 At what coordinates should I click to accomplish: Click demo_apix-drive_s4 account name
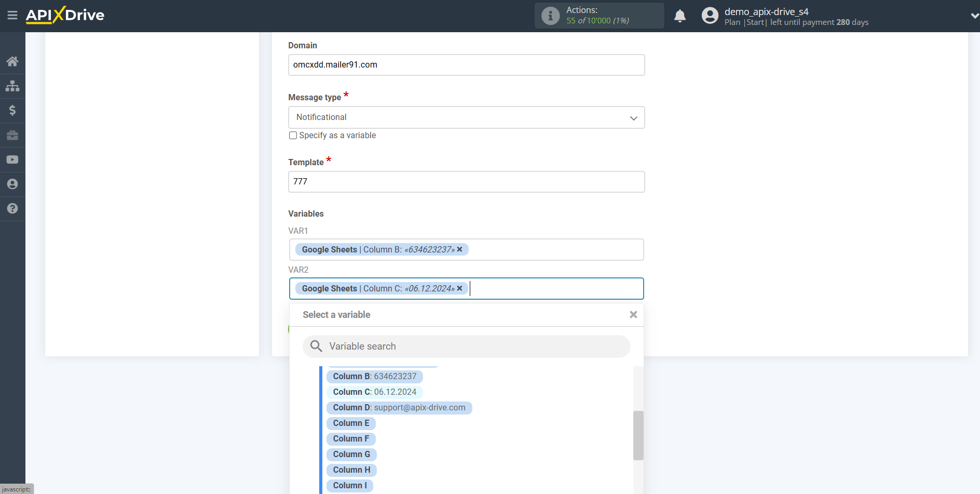766,11
